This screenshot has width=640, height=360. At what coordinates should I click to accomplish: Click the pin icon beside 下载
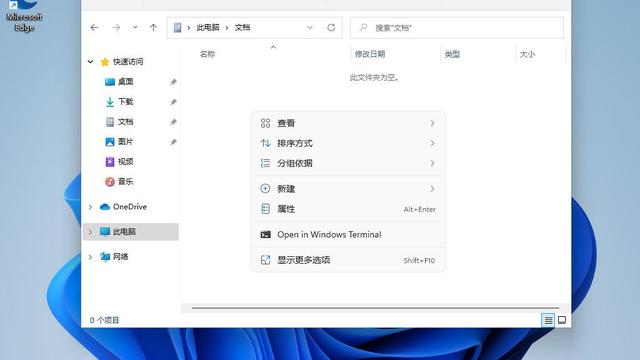click(173, 102)
